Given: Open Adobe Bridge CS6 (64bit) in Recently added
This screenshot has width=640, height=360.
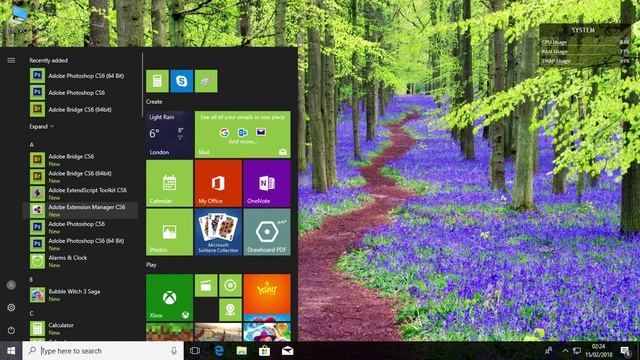Looking at the screenshot, I should [80, 109].
